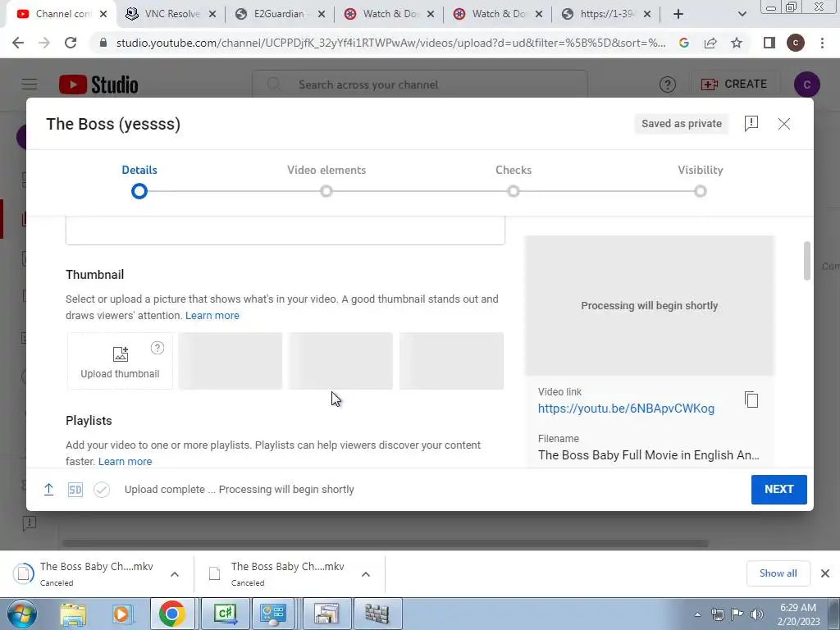Open the youtu.be video link
This screenshot has height=630, width=840.
click(x=626, y=409)
